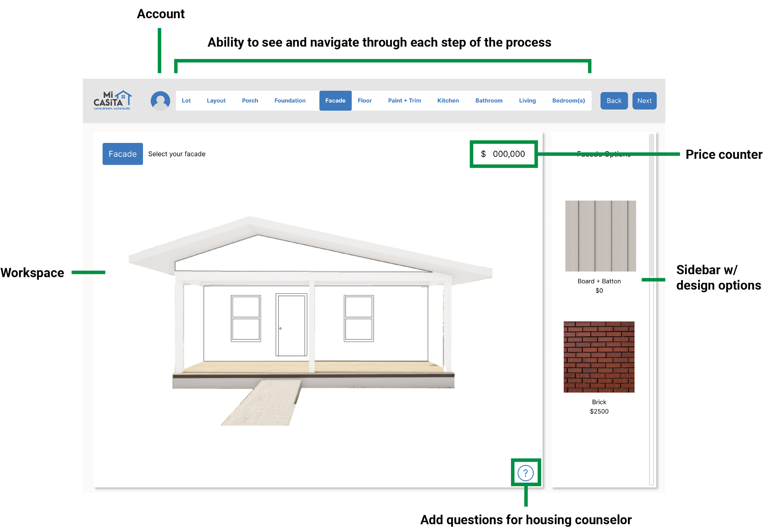Select the Foundation tab
Image resolution: width=772 pixels, height=532 pixels.
[x=290, y=101]
